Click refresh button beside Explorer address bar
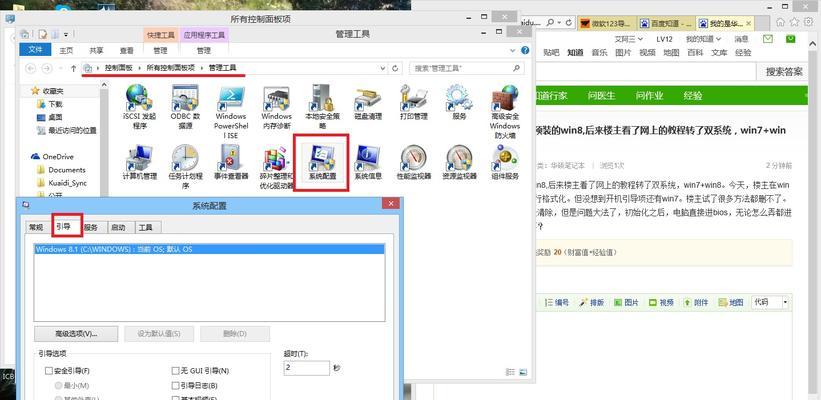The width and height of the screenshot is (821, 400). pos(395,68)
